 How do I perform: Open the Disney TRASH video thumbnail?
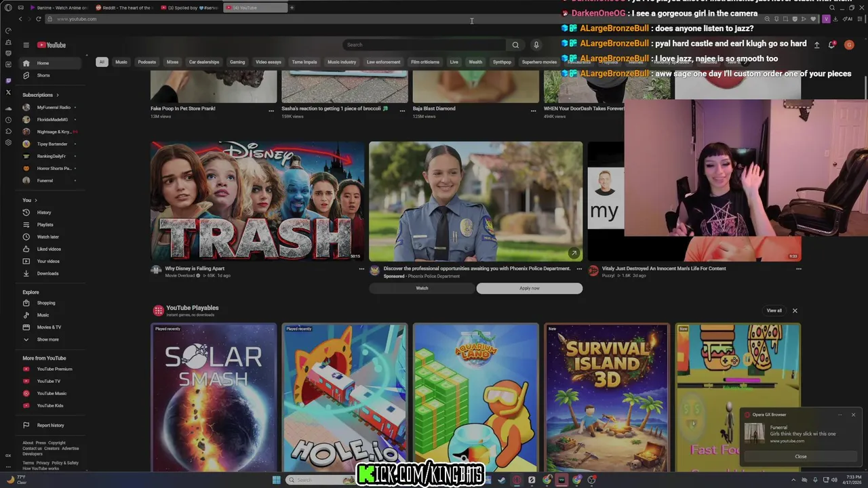click(258, 201)
